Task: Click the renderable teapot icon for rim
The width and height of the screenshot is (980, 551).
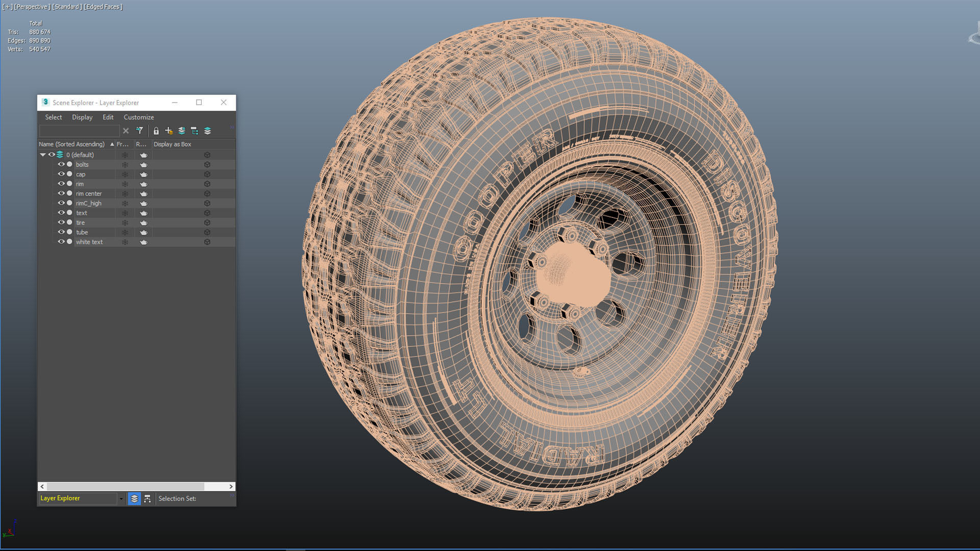Action: (x=143, y=184)
